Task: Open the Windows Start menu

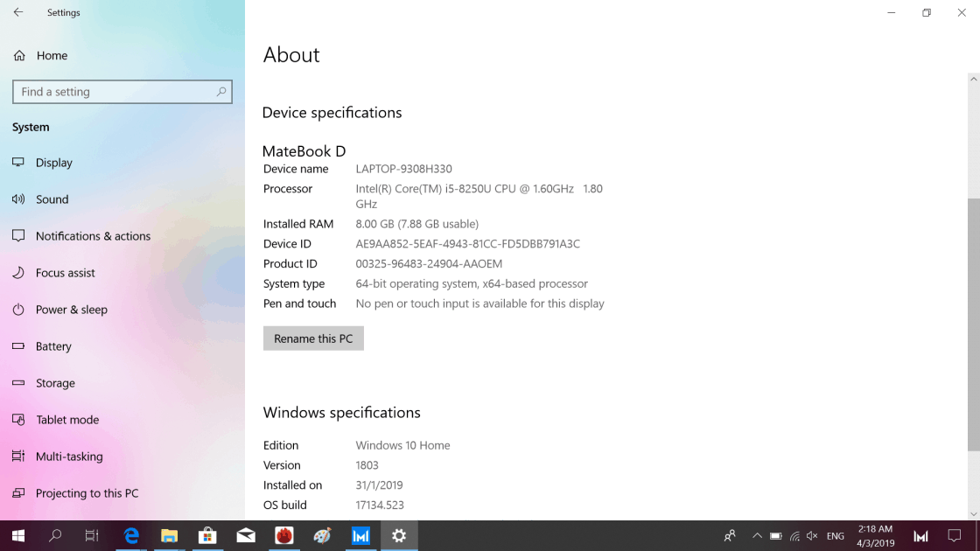Action: (x=18, y=536)
